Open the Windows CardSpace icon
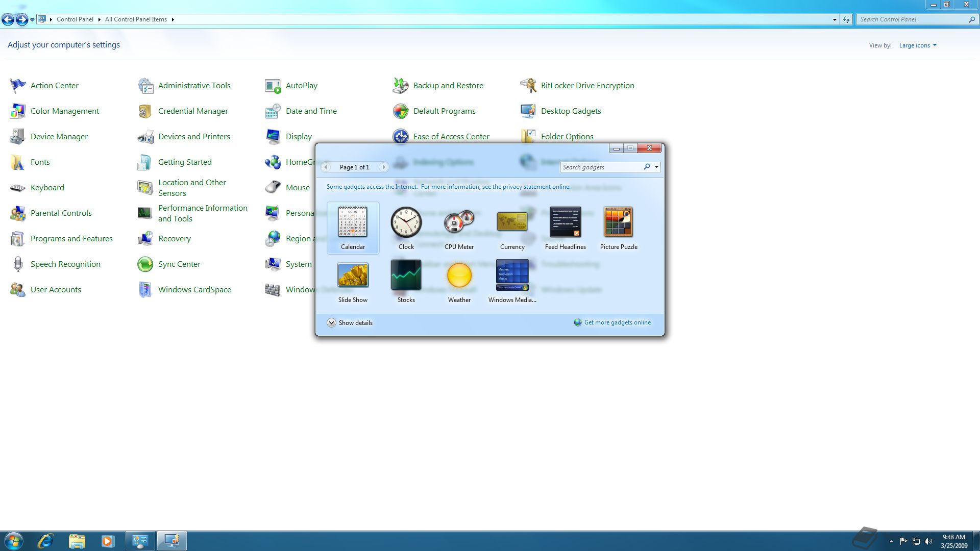980x551 pixels. pyautogui.click(x=145, y=290)
